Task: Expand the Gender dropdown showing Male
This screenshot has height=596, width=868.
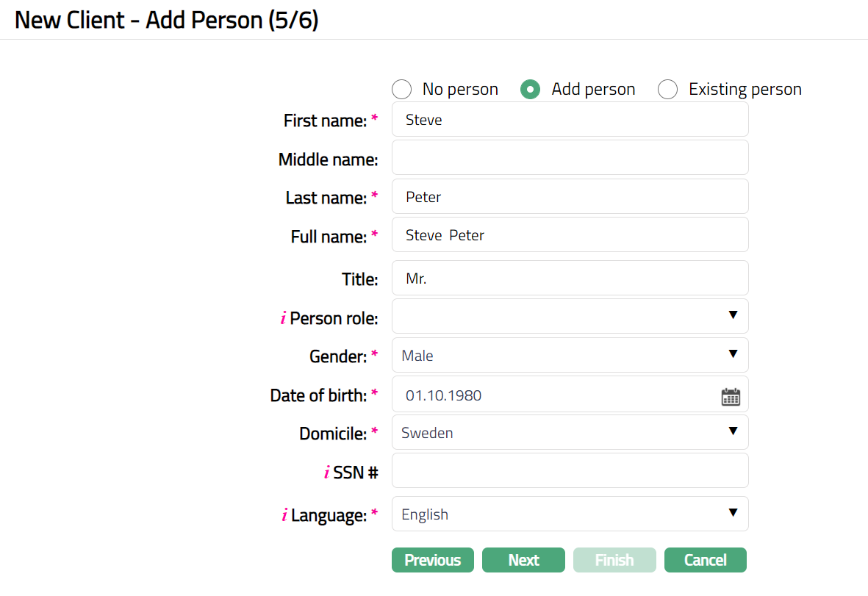Action: (x=570, y=356)
